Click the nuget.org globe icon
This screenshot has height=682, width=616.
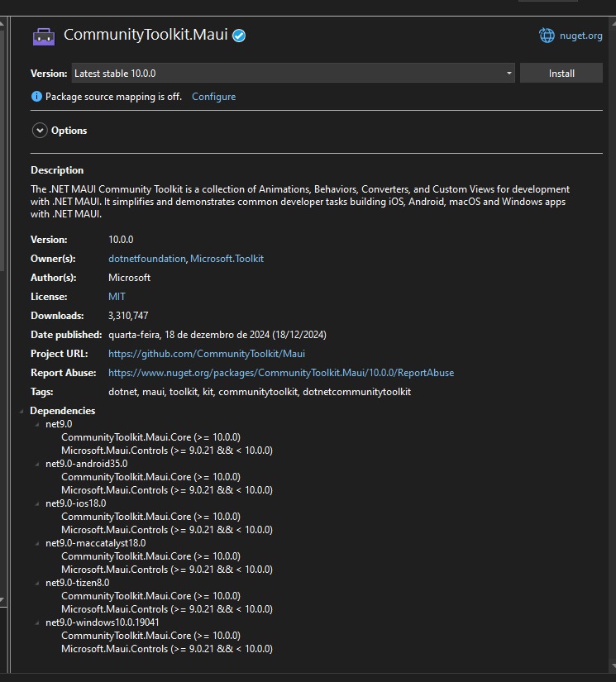(x=547, y=36)
